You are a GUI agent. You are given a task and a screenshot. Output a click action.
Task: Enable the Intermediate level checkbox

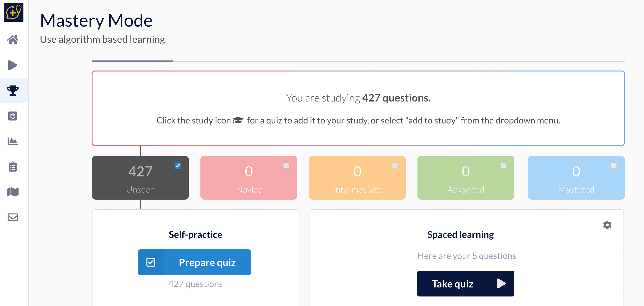pyautogui.click(x=395, y=166)
